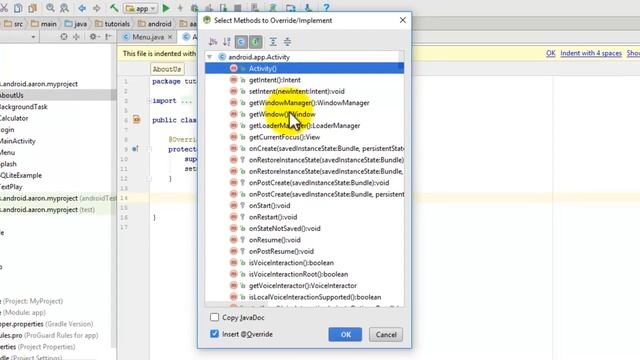Click the OK link in the indent notification
The image size is (640, 360).
click(x=551, y=53)
